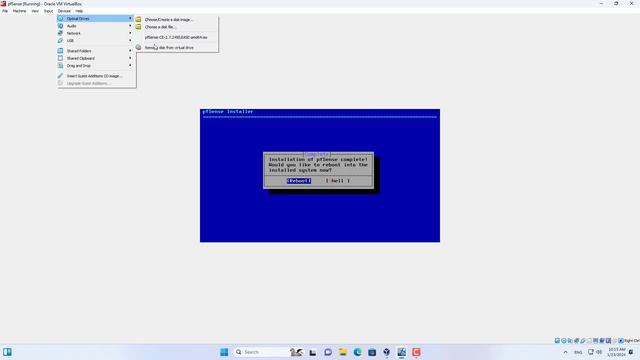Screen dimensions: 640x360
Task: Click the bird image in the taskbar search box
Action: click(x=296, y=352)
